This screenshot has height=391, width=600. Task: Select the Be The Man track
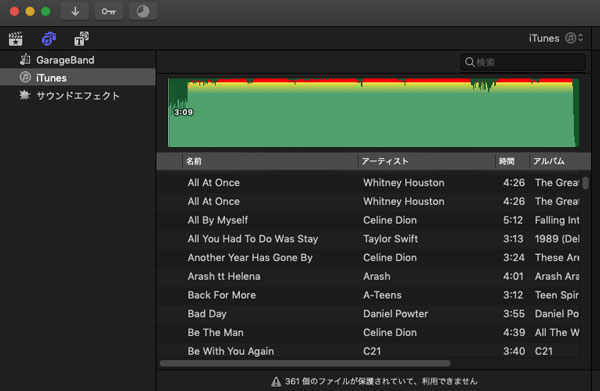coord(369,332)
